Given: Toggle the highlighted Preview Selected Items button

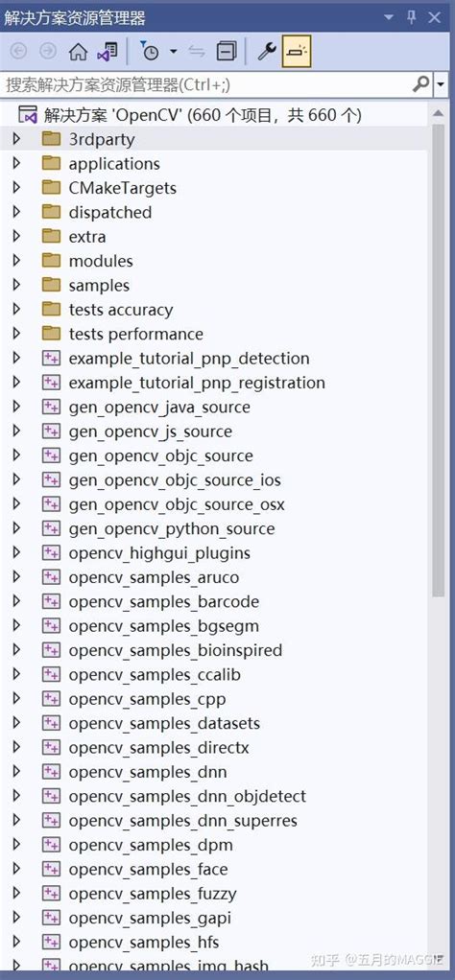Looking at the screenshot, I should (x=297, y=52).
